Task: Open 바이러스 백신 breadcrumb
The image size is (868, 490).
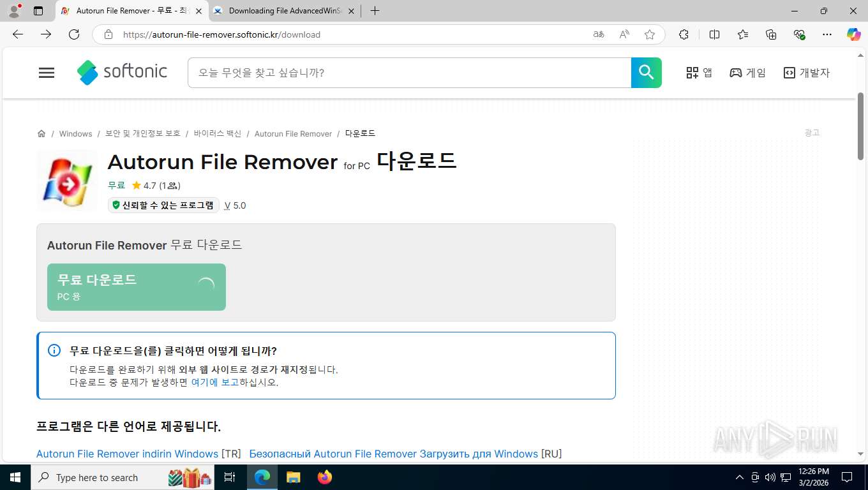Action: tap(218, 133)
